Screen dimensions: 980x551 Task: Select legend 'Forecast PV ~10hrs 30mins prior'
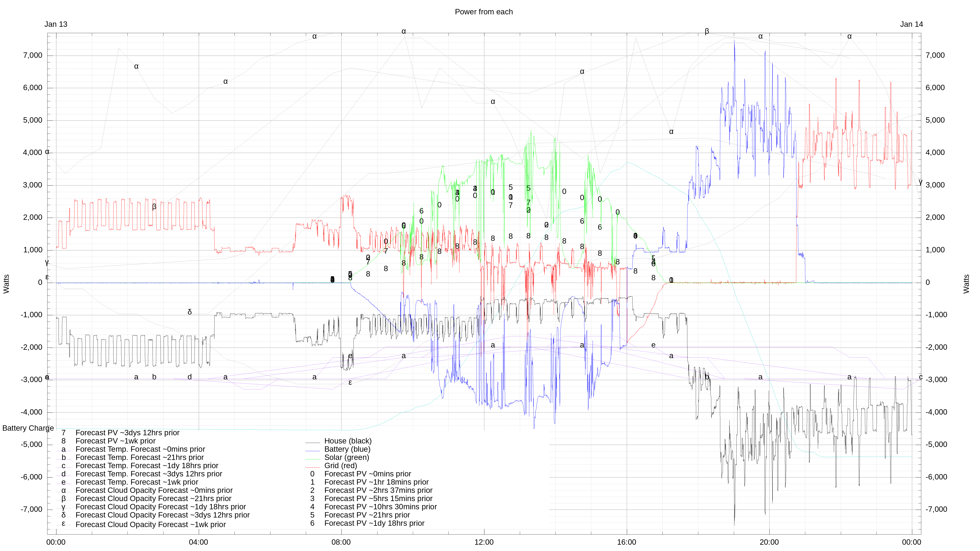[x=381, y=507]
